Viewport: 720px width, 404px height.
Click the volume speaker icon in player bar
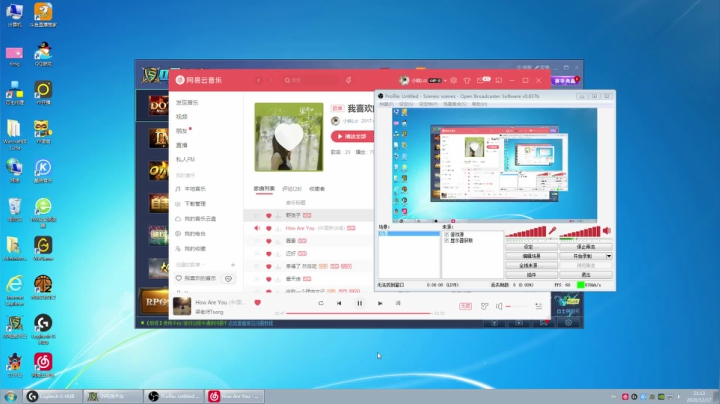point(499,306)
